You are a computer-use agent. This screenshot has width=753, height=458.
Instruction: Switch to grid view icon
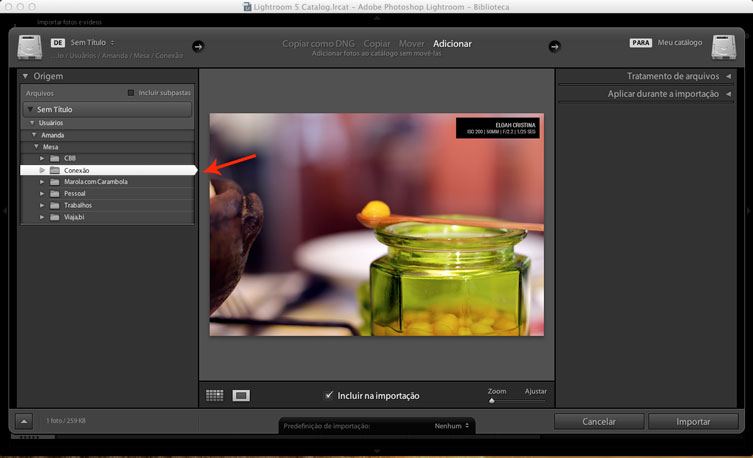[x=214, y=395]
